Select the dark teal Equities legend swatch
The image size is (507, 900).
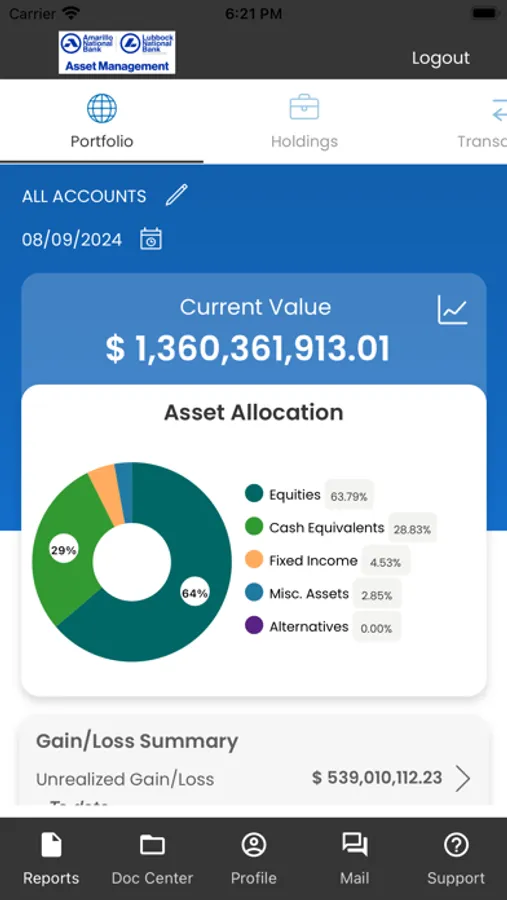pyautogui.click(x=254, y=493)
